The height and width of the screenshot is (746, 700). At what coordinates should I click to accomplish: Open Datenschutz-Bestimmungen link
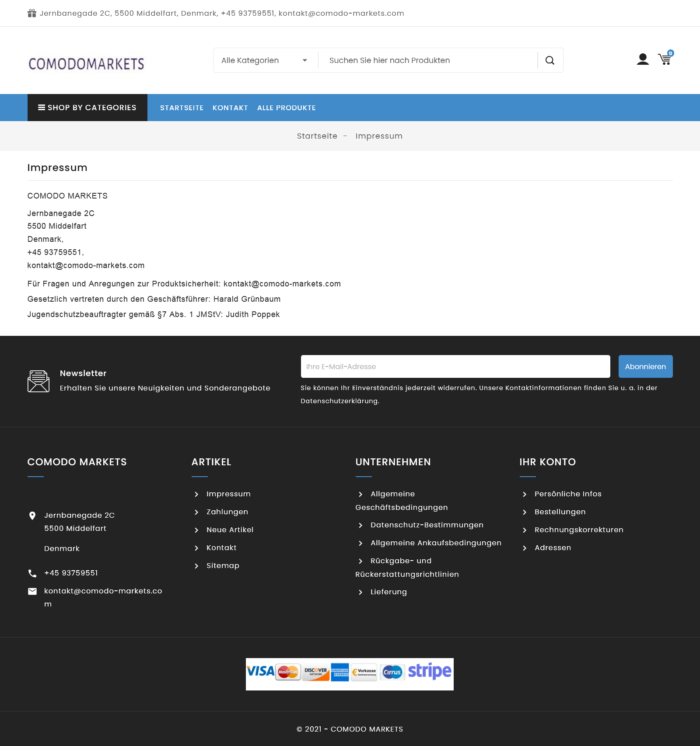427,525
